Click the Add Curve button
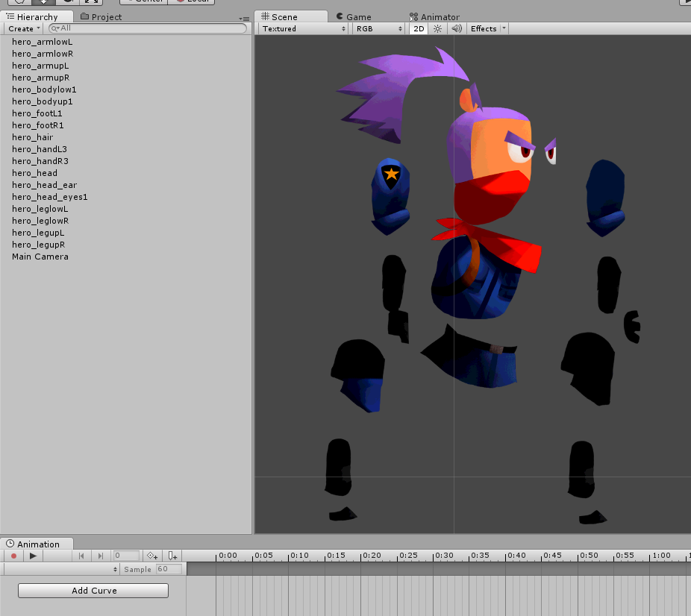 [x=93, y=591]
